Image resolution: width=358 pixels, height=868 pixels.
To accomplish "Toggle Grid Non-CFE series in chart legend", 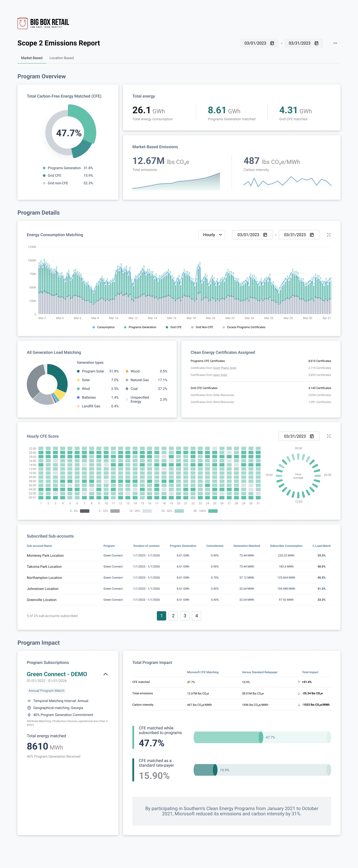I will (202, 327).
